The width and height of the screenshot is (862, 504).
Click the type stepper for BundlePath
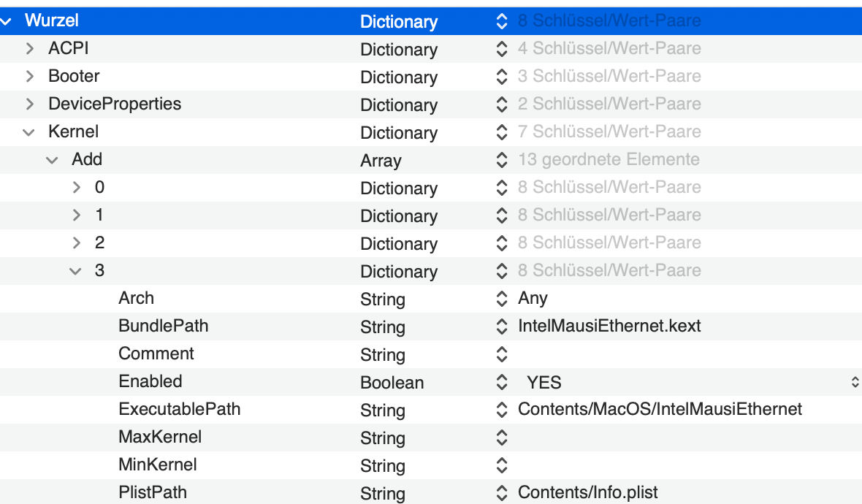pos(501,327)
